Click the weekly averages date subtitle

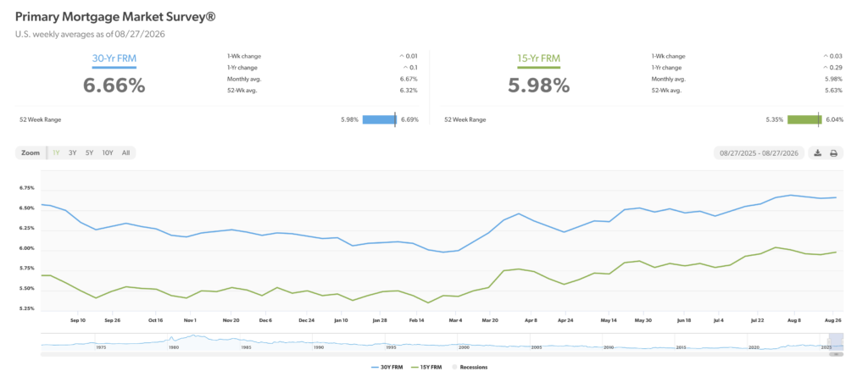[x=90, y=35]
